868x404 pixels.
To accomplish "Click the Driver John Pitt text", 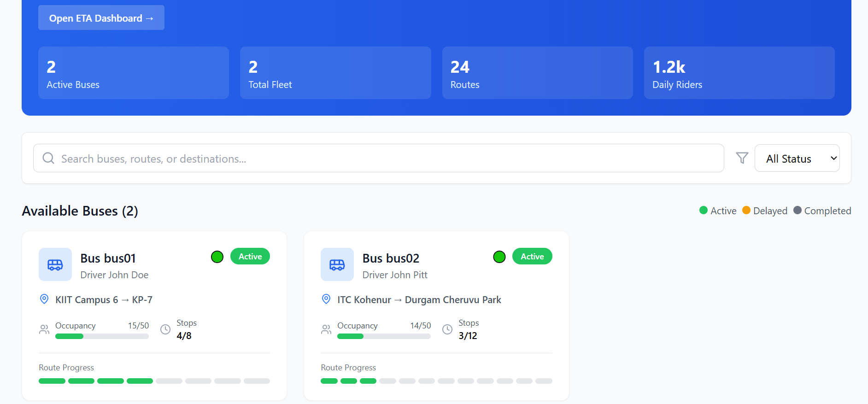I will click(395, 275).
